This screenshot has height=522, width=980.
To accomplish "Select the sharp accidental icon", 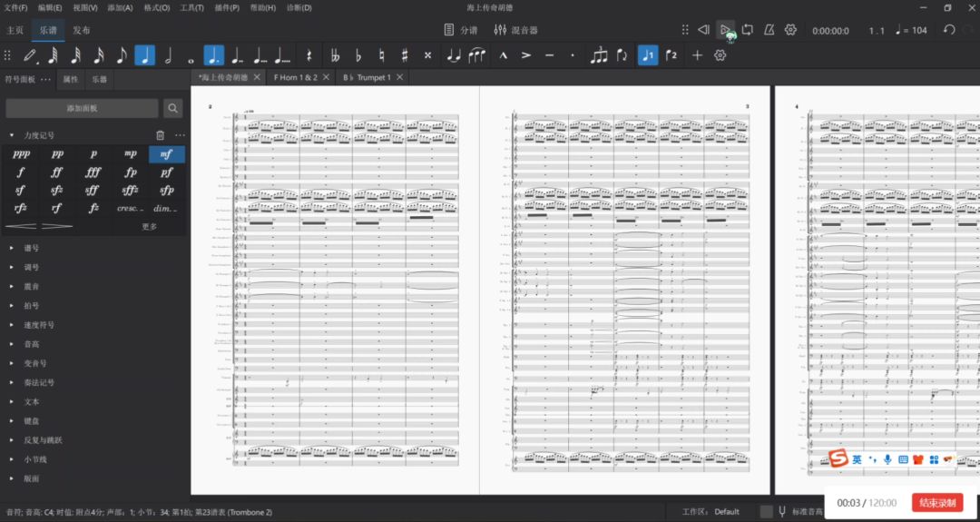I will click(405, 55).
